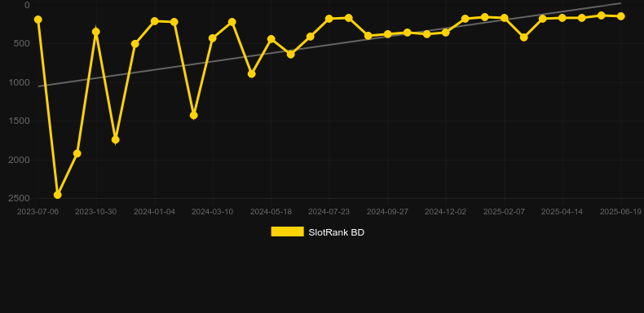Click the last data point at 2025-06-19

pyautogui.click(x=620, y=16)
